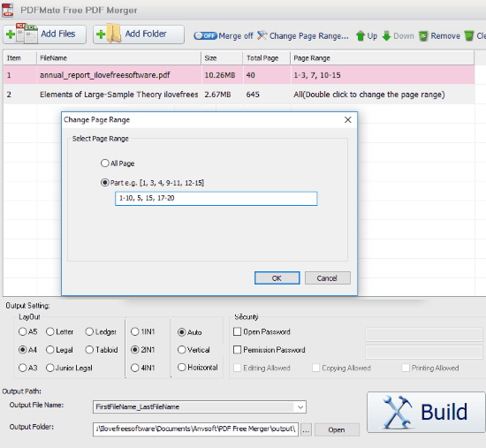486x448 pixels.
Task: Choose 4IN1 page arrangement
Action: coord(135,368)
